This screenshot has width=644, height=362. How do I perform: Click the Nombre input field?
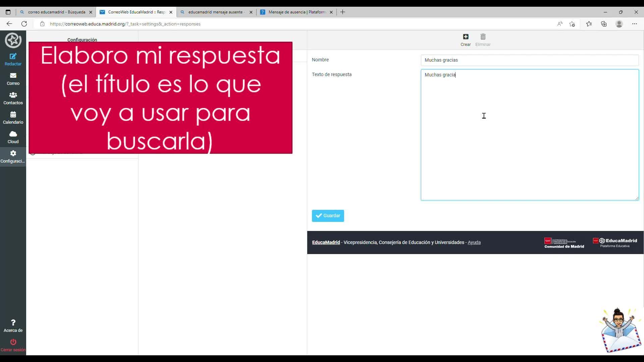click(x=529, y=60)
